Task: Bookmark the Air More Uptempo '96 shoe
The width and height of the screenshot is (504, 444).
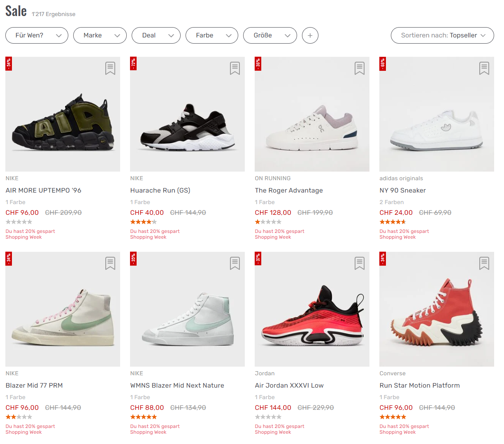Action: (110, 68)
